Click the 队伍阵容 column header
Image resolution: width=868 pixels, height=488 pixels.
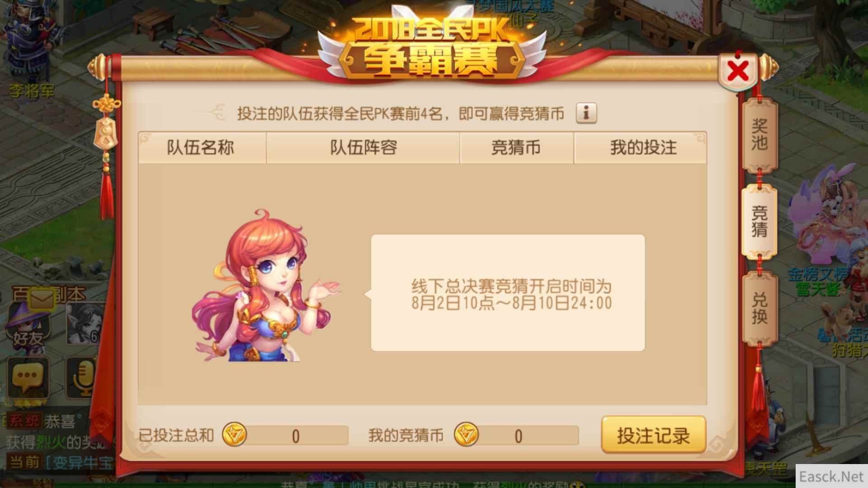click(363, 148)
